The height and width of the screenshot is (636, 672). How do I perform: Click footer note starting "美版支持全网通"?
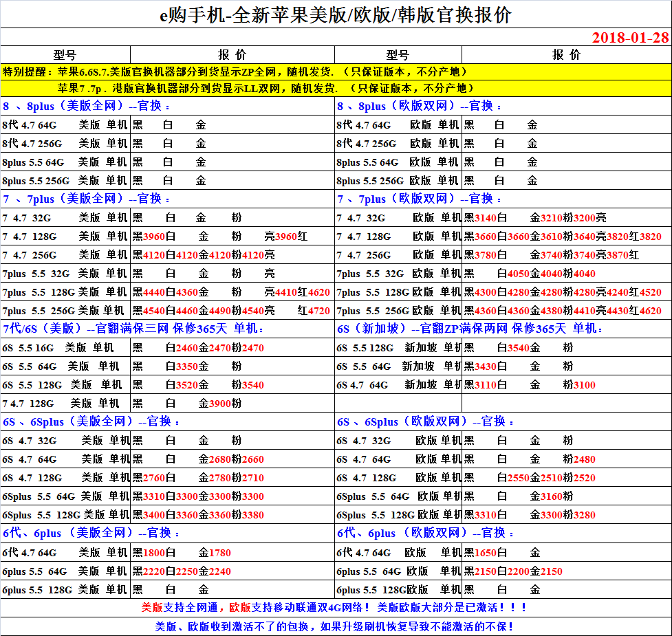click(x=334, y=607)
